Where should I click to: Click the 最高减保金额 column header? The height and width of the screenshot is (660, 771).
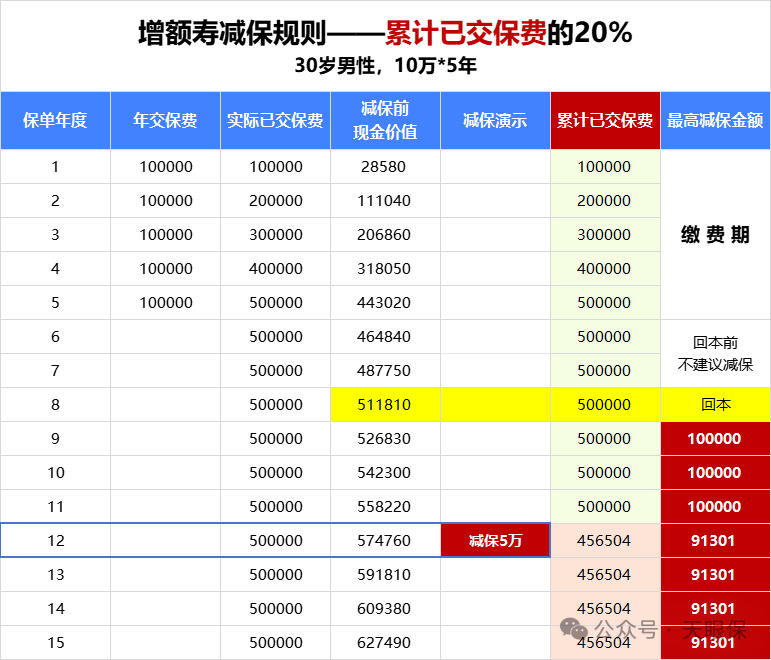click(715, 121)
